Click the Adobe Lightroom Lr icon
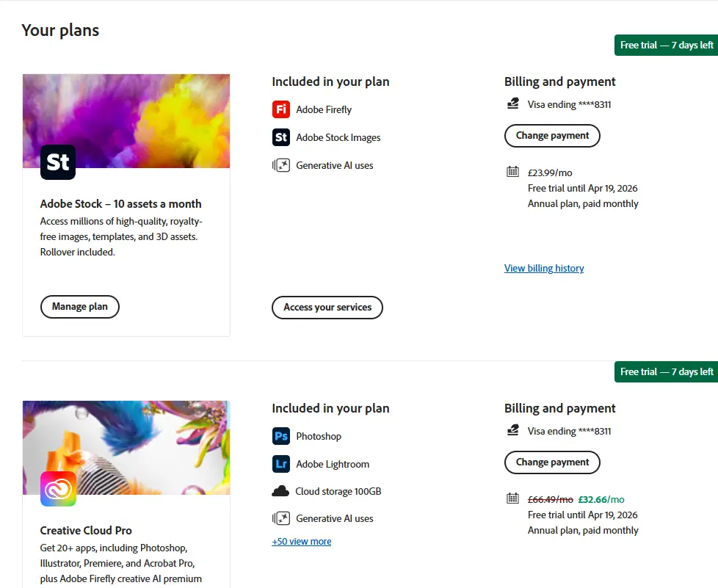 tap(280, 464)
